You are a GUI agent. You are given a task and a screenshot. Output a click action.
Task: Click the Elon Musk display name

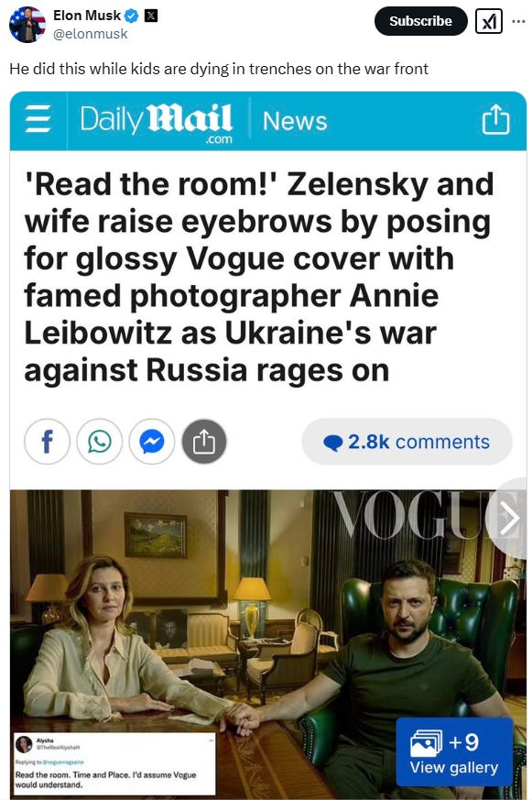click(87, 16)
